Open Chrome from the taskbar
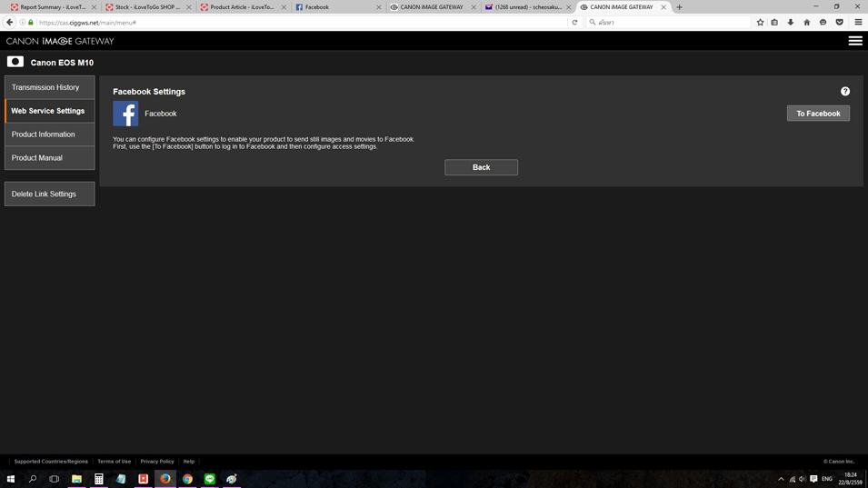This screenshot has width=868, height=488. [187, 479]
